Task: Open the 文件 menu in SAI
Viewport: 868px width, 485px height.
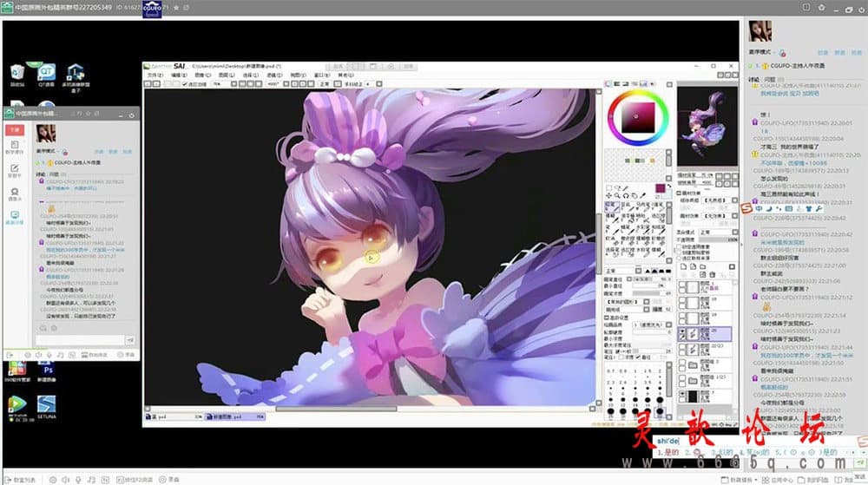Action: (155, 75)
